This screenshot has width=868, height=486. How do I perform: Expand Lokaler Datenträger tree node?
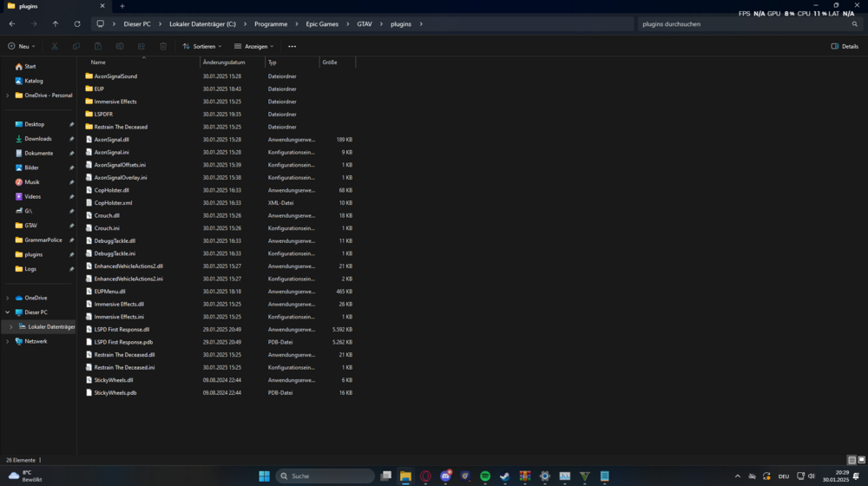pyautogui.click(x=10, y=327)
